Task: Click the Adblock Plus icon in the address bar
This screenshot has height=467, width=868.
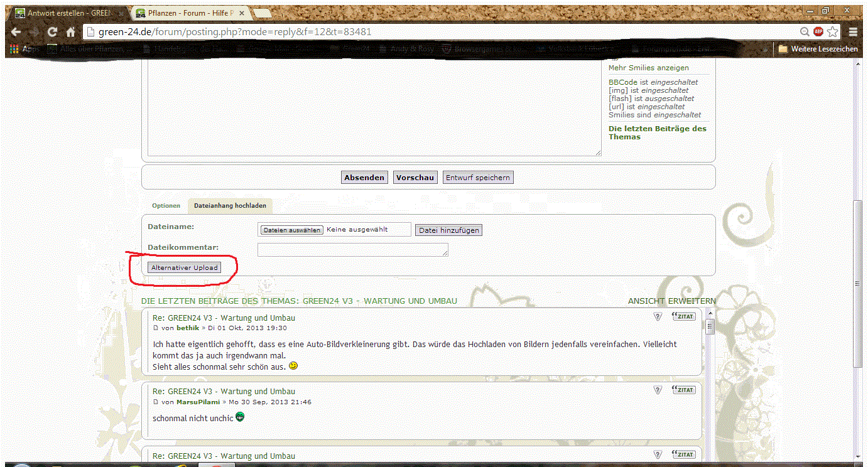Action: click(x=818, y=31)
